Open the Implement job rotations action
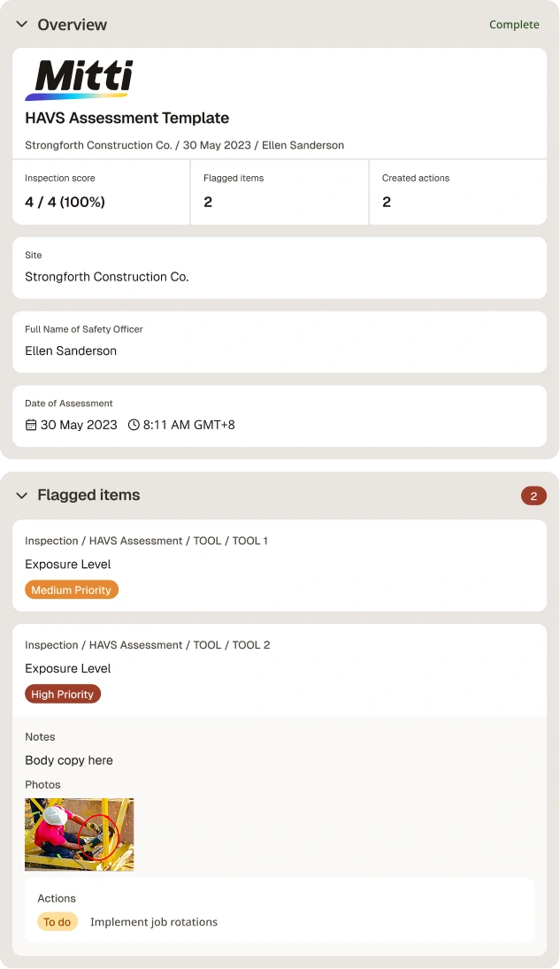560x969 pixels. [x=154, y=922]
